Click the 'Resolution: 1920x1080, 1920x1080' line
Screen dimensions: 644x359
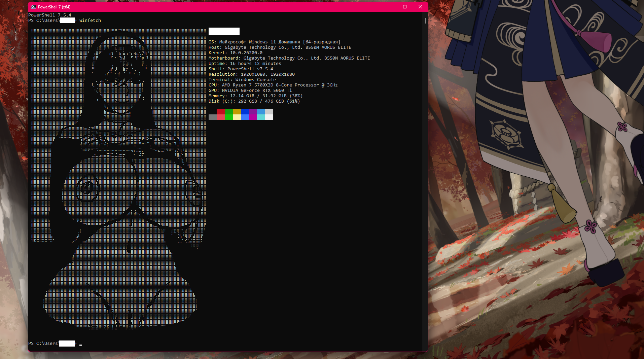click(x=252, y=74)
